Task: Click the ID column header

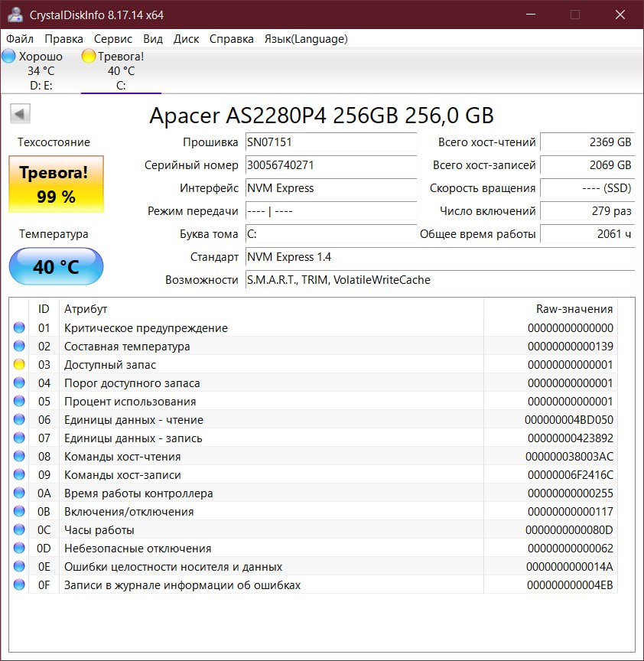Action: point(44,309)
